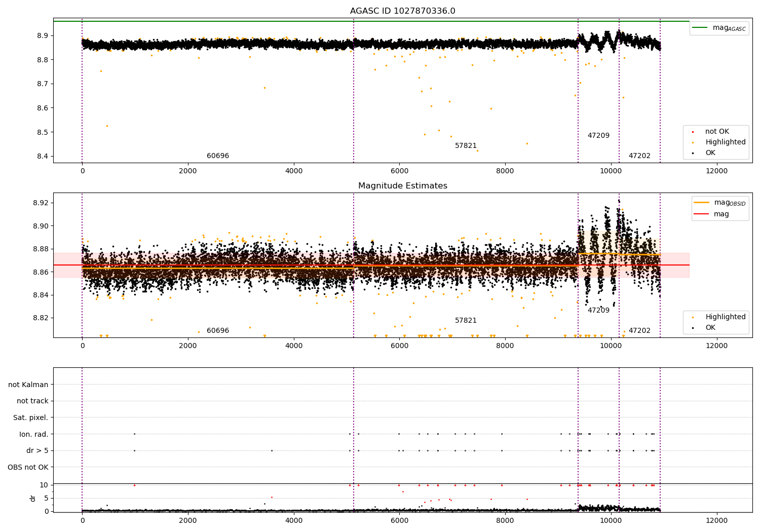The image size is (760, 532).
Task: Click the "Ion. rad." axis label
Action: point(34,434)
